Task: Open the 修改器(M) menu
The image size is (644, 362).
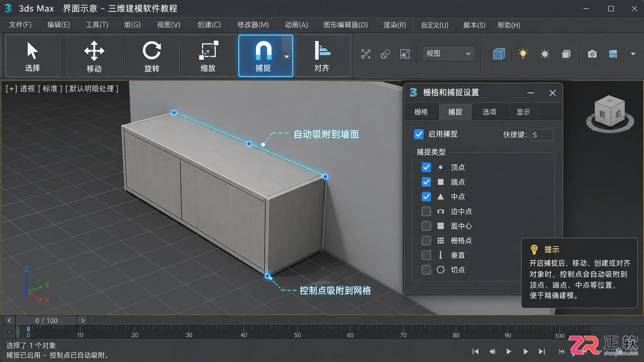Action: click(x=253, y=25)
